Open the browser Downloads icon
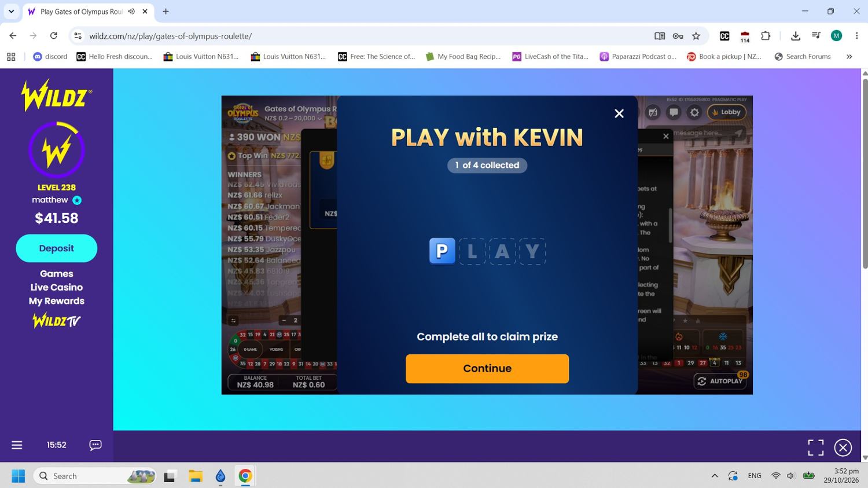 796,36
